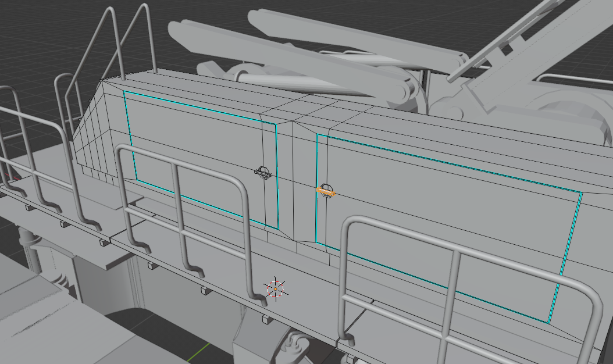Select left vertical cyan edge of right panel
Viewport: 613px width, 364px height.
317,188
